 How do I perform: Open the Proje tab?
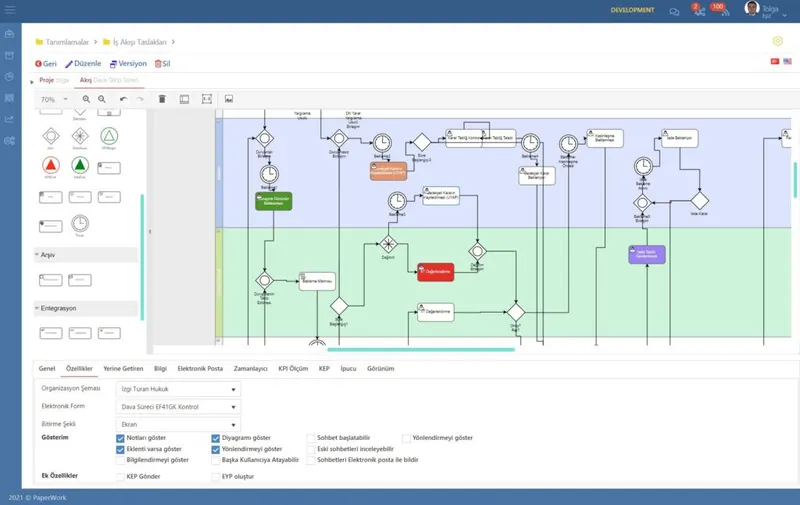pyautogui.click(x=54, y=80)
